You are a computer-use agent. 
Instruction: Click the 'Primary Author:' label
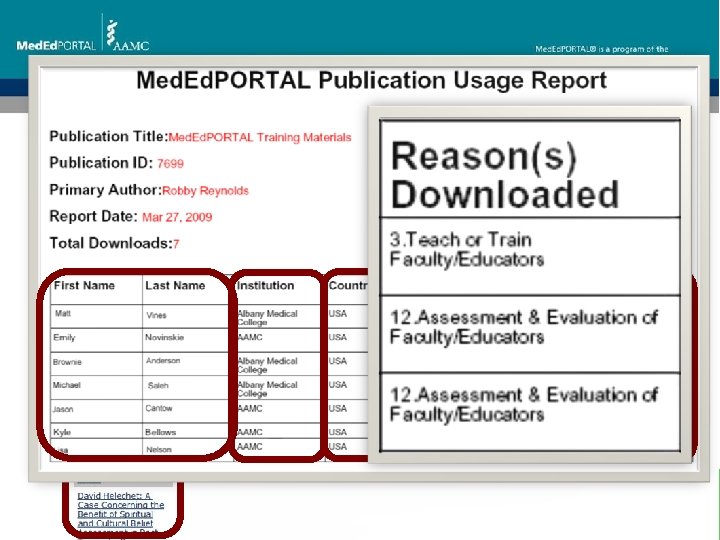click(x=106, y=190)
